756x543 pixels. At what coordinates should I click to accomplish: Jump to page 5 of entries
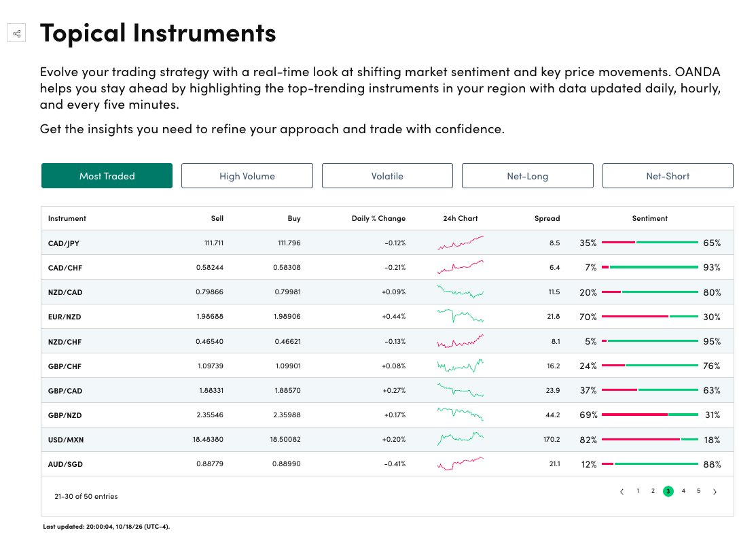tap(699, 491)
